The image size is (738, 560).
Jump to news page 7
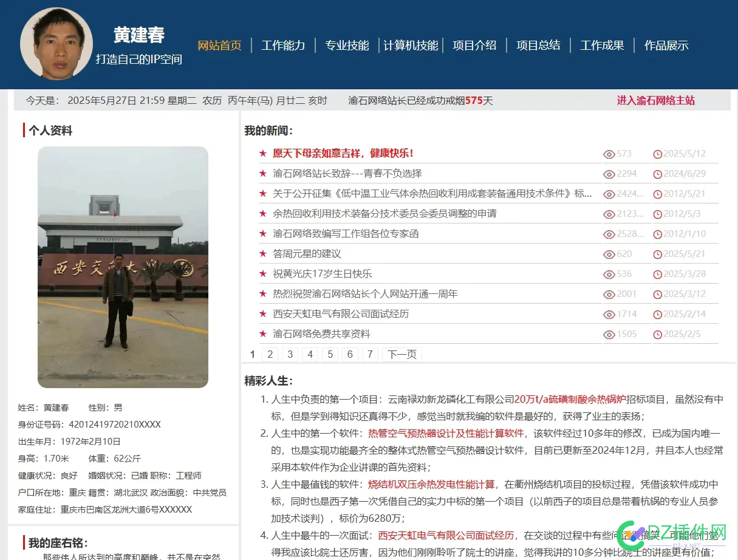(370, 355)
